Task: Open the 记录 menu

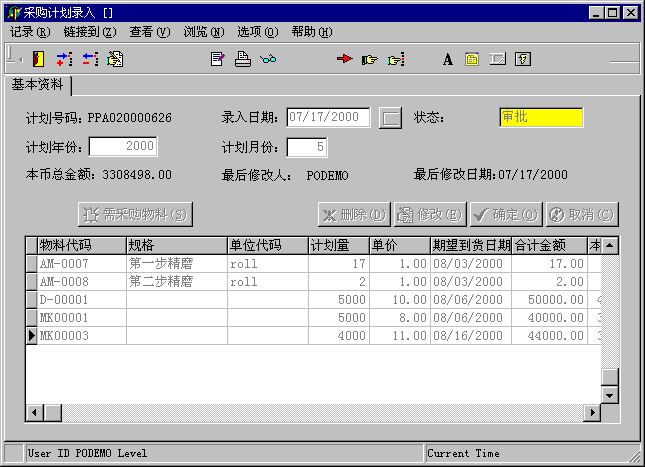Action: 29,32
